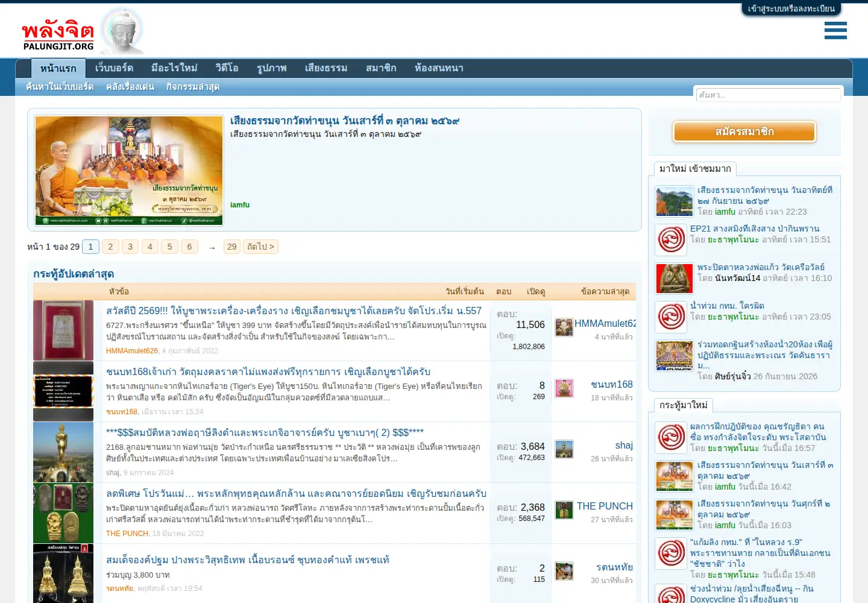Open thread สมเด็จองค์ปฐม ปางพระวิสุทธิเทพ

tap(248, 560)
